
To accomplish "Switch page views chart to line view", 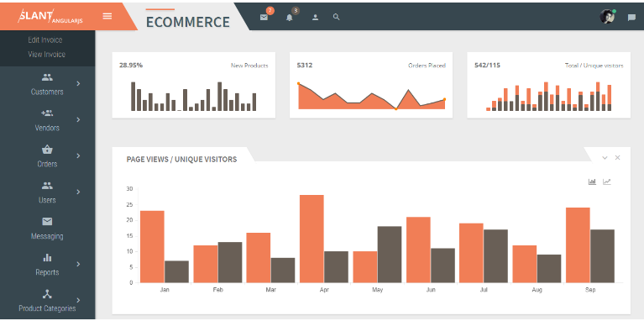I will [x=606, y=182].
